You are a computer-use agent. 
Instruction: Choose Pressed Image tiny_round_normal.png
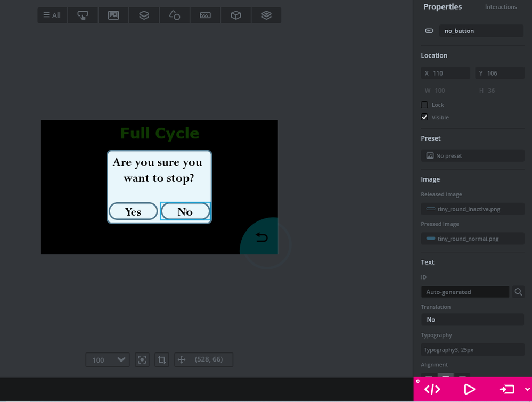(x=473, y=239)
